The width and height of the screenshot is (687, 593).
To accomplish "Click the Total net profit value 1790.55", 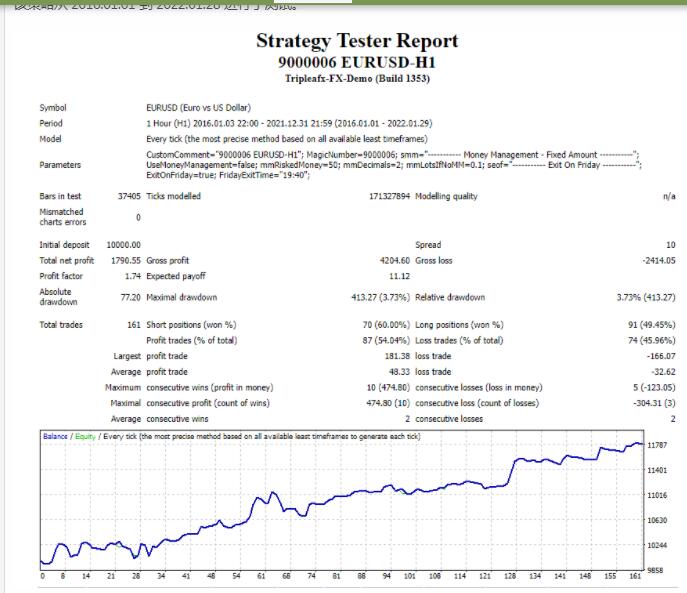I will [123, 260].
